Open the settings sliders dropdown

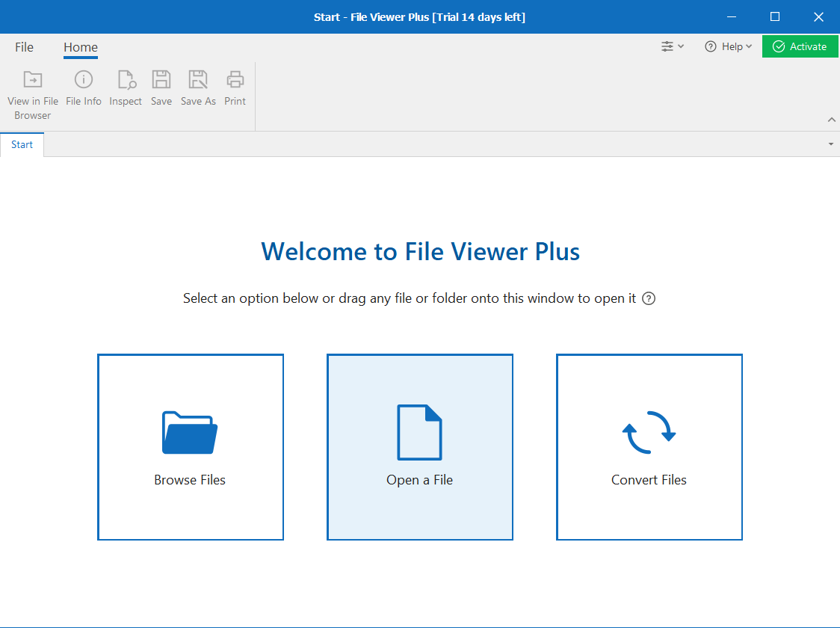673,46
